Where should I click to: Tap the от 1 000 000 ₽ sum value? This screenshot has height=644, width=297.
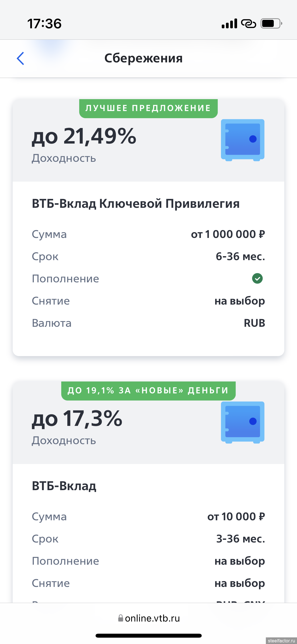pos(228,234)
